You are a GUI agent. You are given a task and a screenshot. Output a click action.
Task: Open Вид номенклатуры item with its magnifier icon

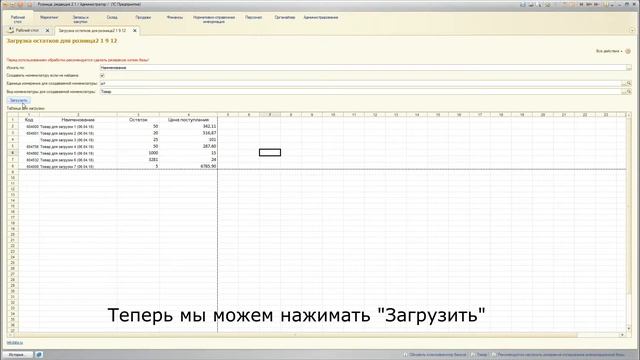point(629,91)
